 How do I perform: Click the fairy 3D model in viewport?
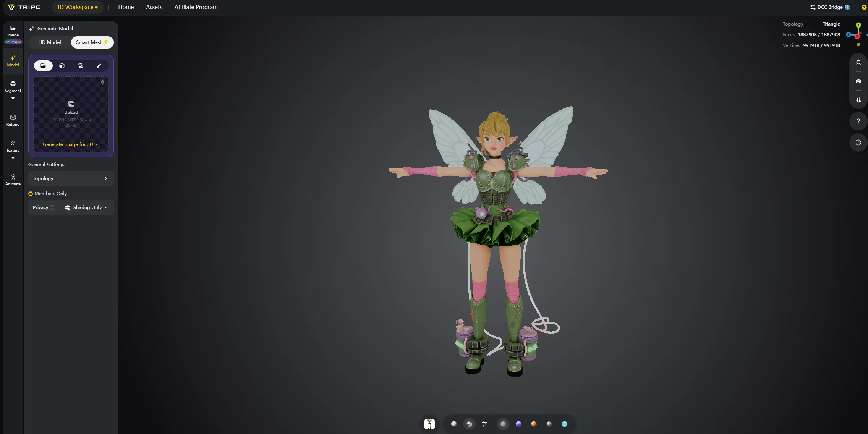498,241
